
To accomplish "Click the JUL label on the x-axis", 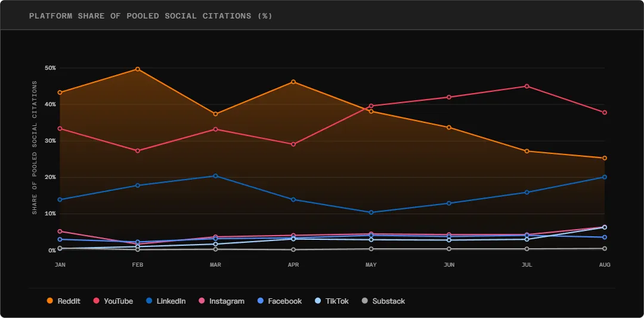I will pos(527,265).
